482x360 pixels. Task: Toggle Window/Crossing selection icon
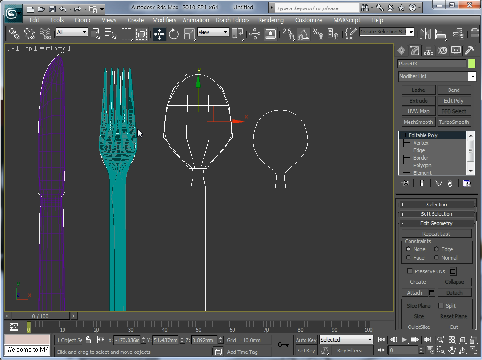141,34
